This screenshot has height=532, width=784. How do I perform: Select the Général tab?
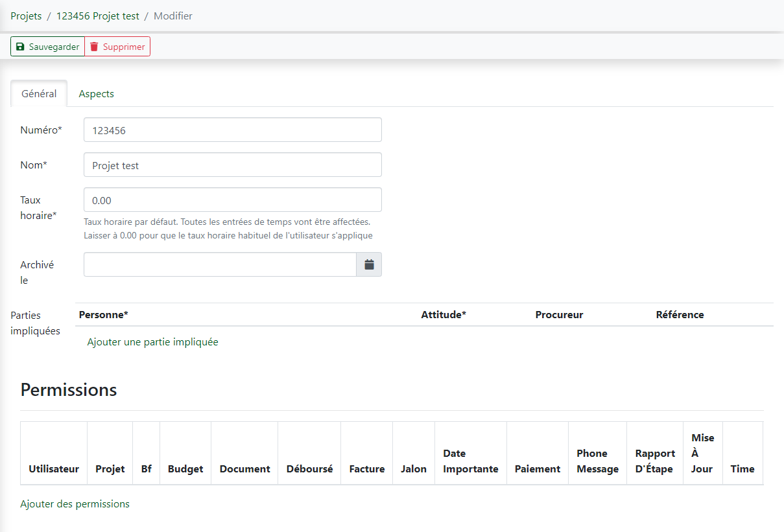click(x=38, y=93)
